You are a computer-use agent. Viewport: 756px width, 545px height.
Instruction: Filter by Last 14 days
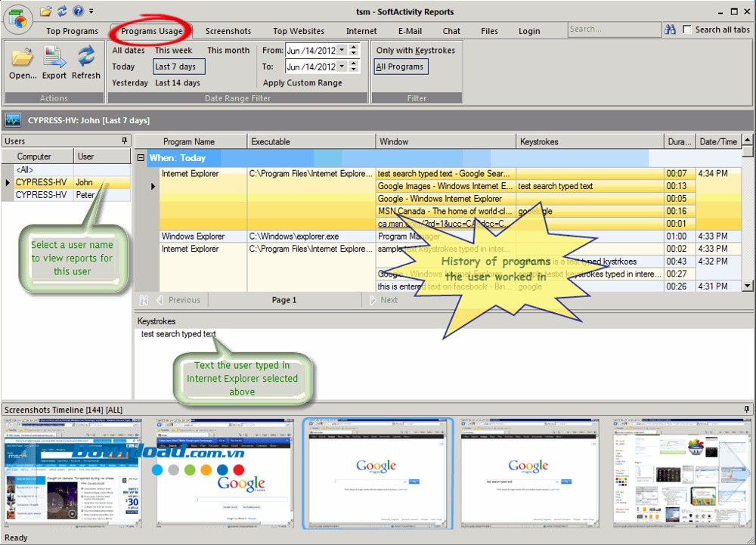pos(178,83)
